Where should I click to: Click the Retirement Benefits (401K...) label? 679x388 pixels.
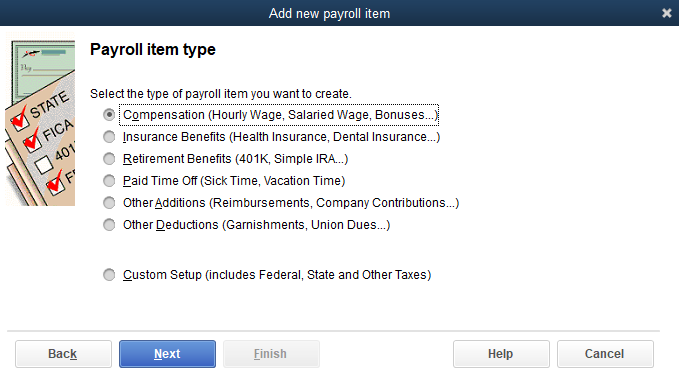click(x=235, y=159)
